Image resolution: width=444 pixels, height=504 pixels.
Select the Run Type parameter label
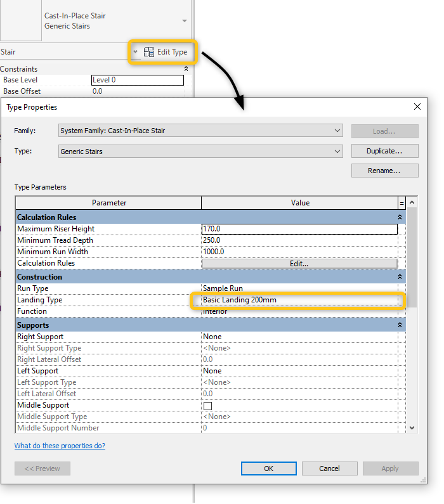[x=33, y=288]
